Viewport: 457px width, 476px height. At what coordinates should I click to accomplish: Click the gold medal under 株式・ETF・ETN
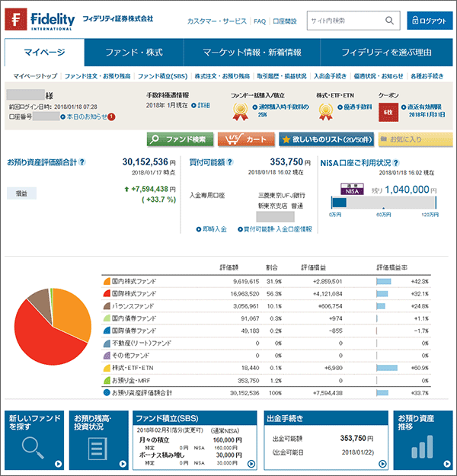tap(325, 111)
